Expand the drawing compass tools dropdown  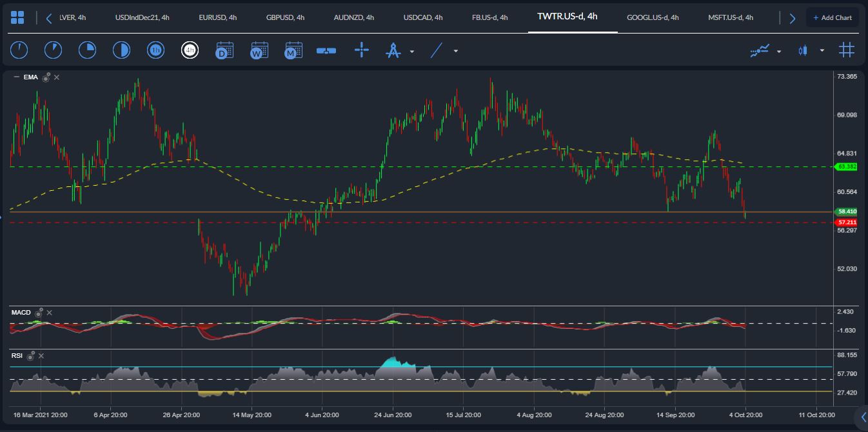(x=411, y=51)
